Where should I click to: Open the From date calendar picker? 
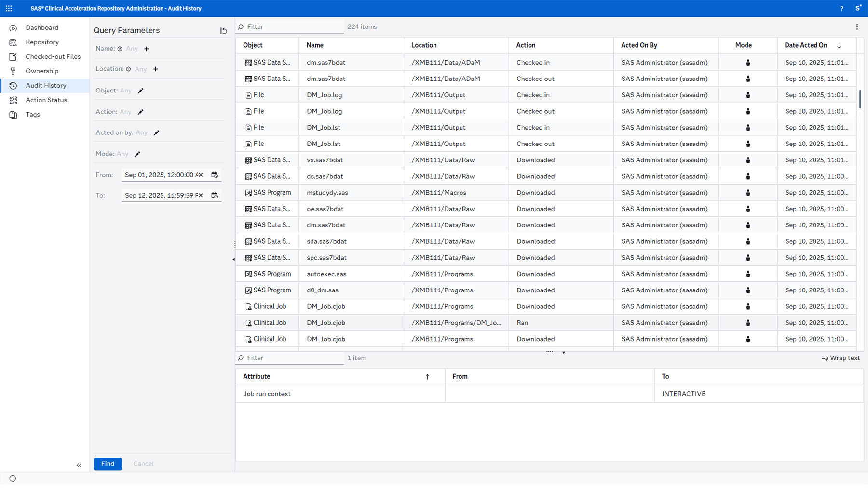pos(215,175)
